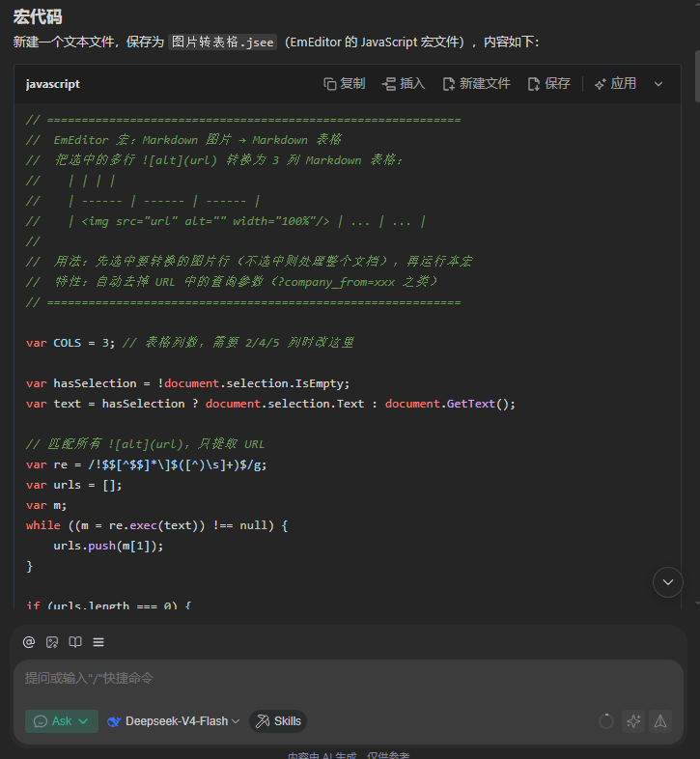Viewport: 700px width, 759px height.
Task: Click the scroll-to-bottom round arrow button
Action: pos(667,582)
